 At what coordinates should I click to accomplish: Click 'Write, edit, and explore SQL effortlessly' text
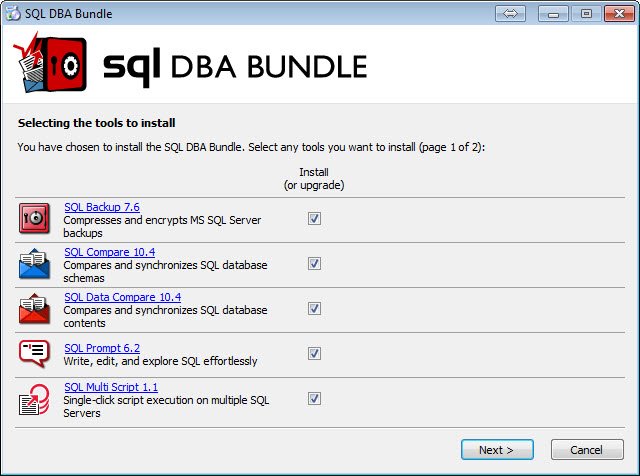pos(160,361)
